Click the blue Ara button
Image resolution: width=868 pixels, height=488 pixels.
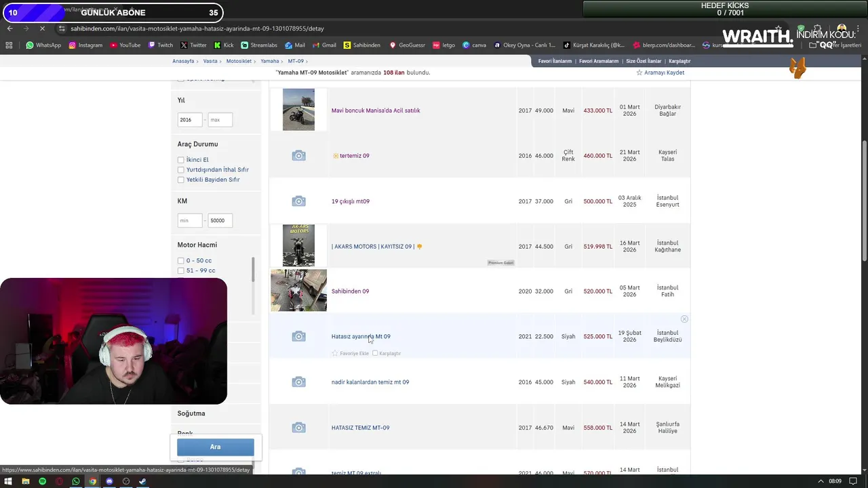216,447
